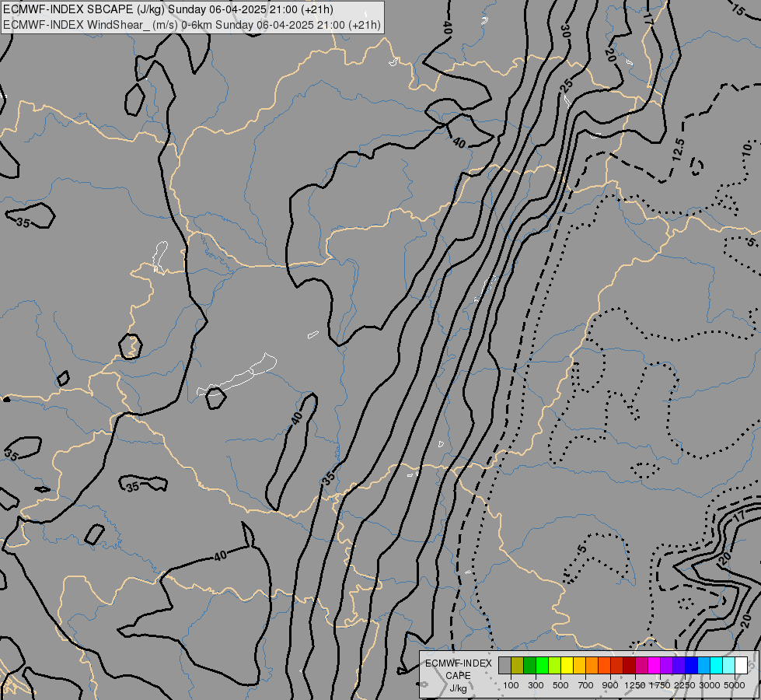
Task: Click the 30 contour label
Action: tap(565, 32)
